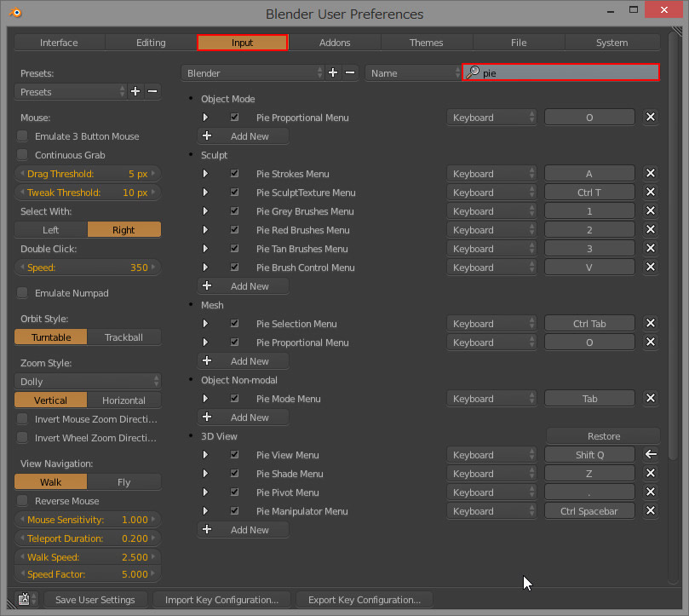The image size is (689, 616).
Task: Go to the File tab
Action: [519, 43]
